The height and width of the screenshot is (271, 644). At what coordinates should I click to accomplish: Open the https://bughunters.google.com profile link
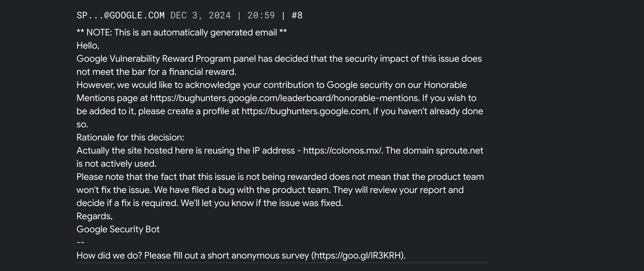coord(305,111)
